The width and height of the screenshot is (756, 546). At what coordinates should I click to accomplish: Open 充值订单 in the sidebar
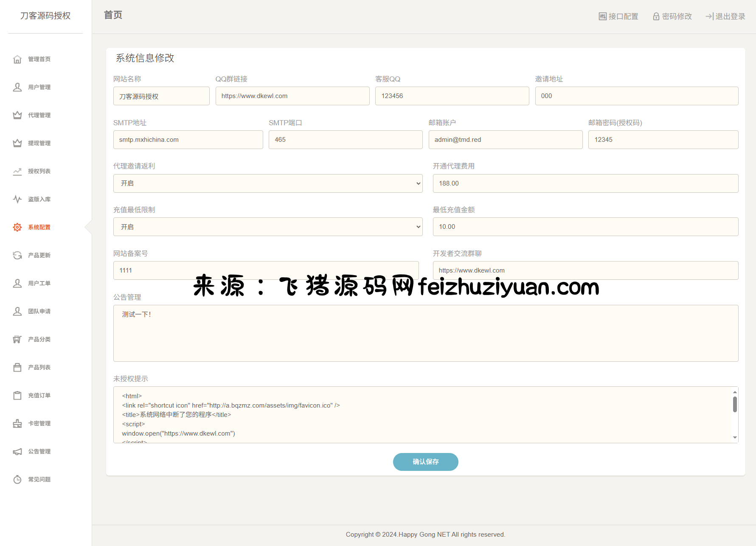39,395
